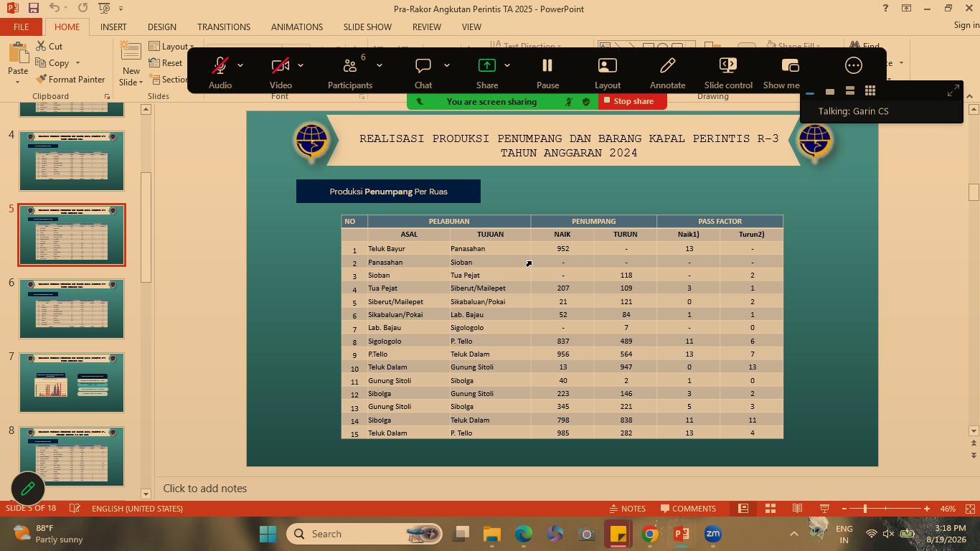Click the Stop share button

pyautogui.click(x=628, y=101)
